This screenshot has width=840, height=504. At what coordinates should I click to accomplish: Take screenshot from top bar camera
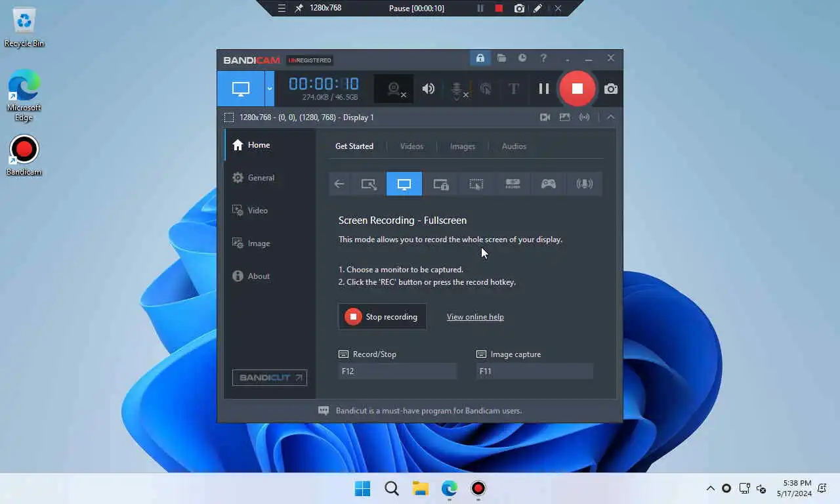click(519, 9)
